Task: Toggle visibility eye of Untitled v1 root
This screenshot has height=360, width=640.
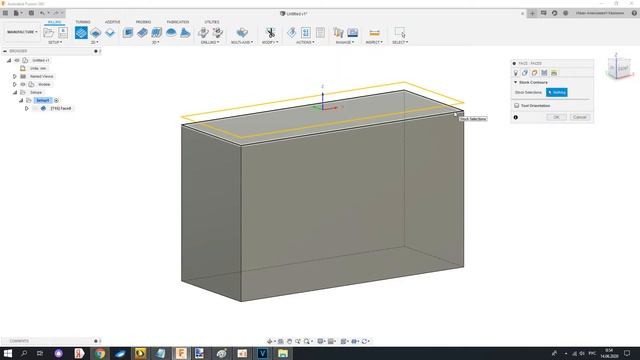Action: pyautogui.click(x=17, y=60)
